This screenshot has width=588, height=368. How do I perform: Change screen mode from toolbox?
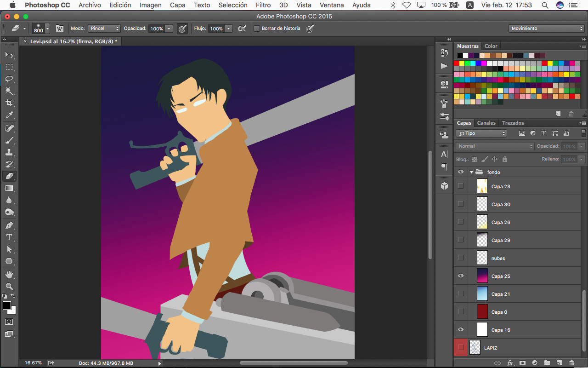coord(9,334)
